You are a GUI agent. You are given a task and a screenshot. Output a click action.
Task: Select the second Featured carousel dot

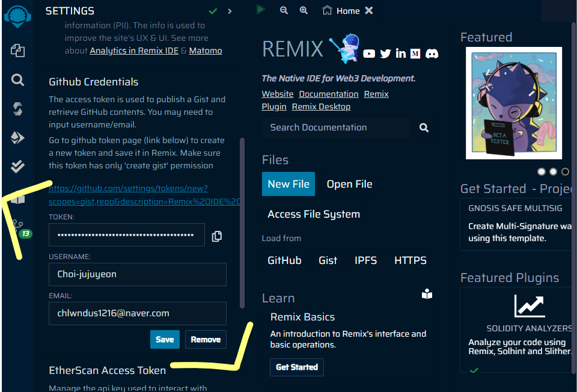tap(553, 171)
